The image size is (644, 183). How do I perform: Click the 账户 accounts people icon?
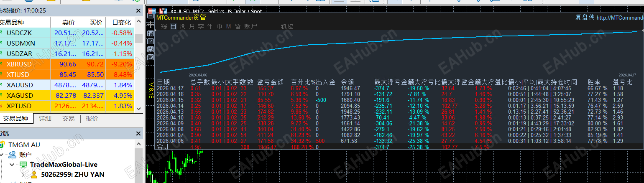coord(13,155)
